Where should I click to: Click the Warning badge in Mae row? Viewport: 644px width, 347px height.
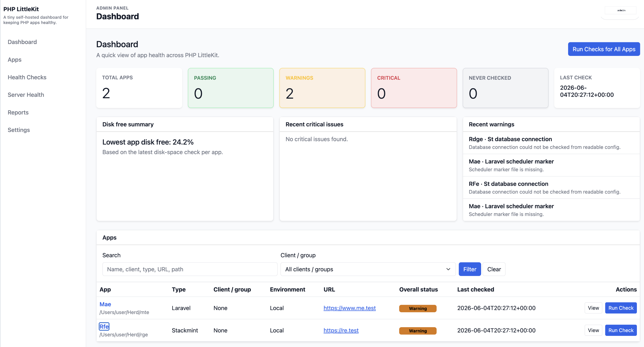click(x=418, y=308)
